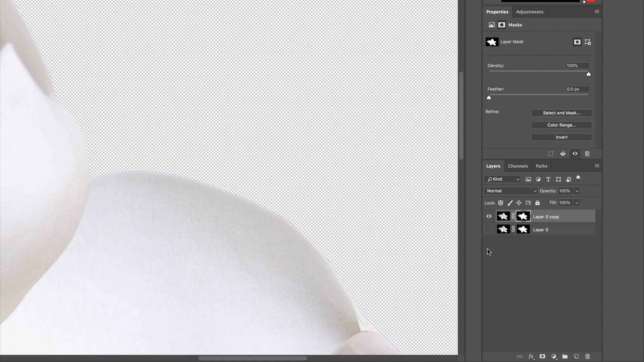644x362 pixels.
Task: Open the Opacity dropdown arrow
Action: pyautogui.click(x=576, y=191)
